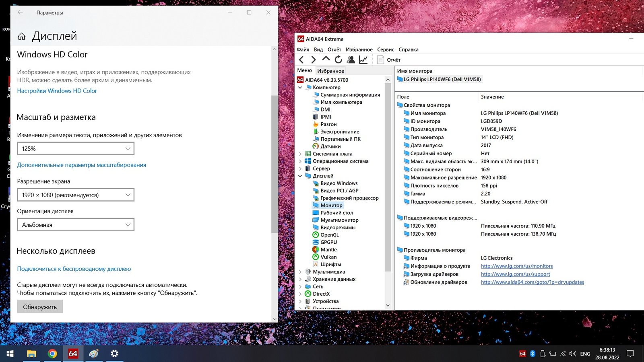Open Настройки Windows HD Color link
The width and height of the screenshot is (644, 362).
tap(57, 91)
